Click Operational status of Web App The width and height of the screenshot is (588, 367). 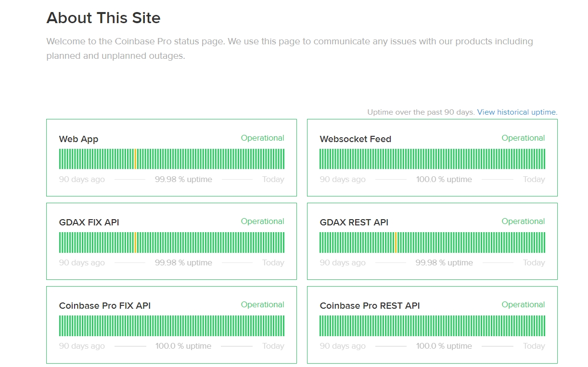263,138
